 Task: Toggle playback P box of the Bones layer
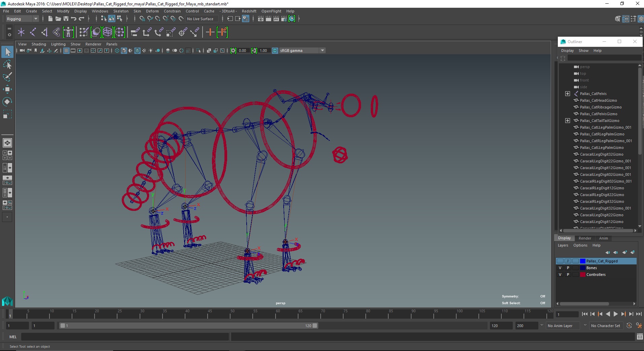(x=568, y=268)
